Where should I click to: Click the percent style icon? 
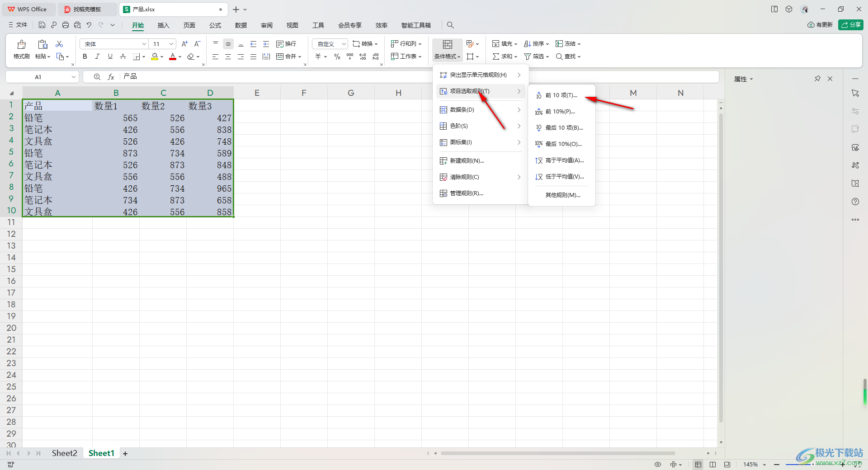click(337, 56)
